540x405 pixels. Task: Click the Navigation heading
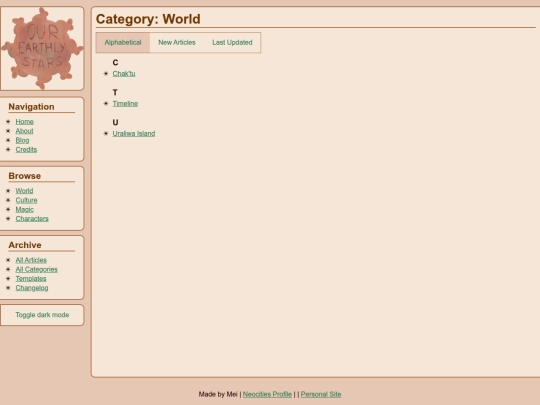[31, 107]
